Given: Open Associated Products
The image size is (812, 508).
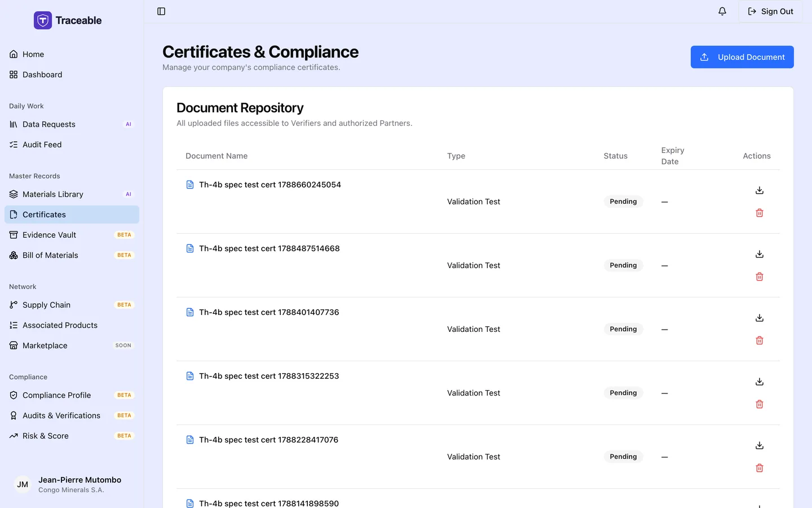Looking at the screenshot, I should tap(72, 325).
